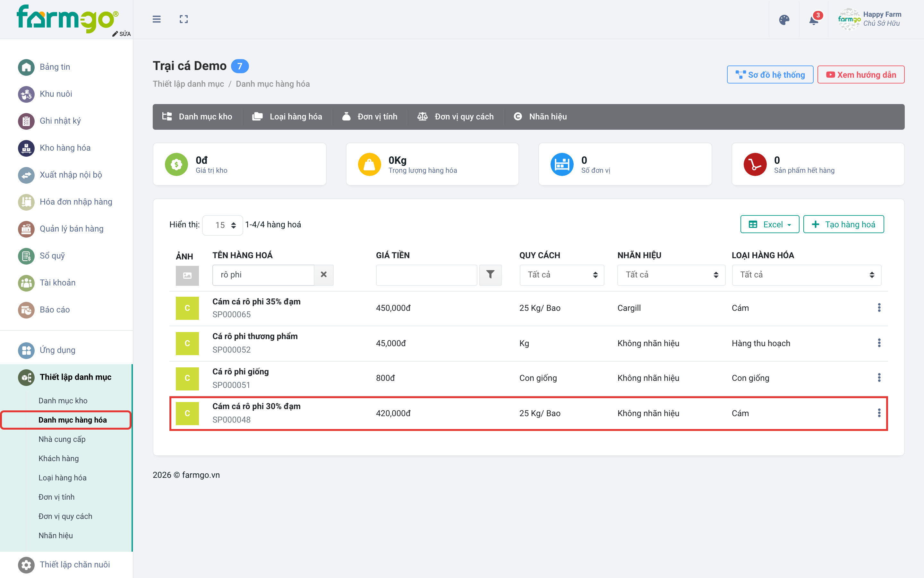This screenshot has width=924, height=578.
Task: Open Bảng tin dashboard
Action: tap(44, 67)
